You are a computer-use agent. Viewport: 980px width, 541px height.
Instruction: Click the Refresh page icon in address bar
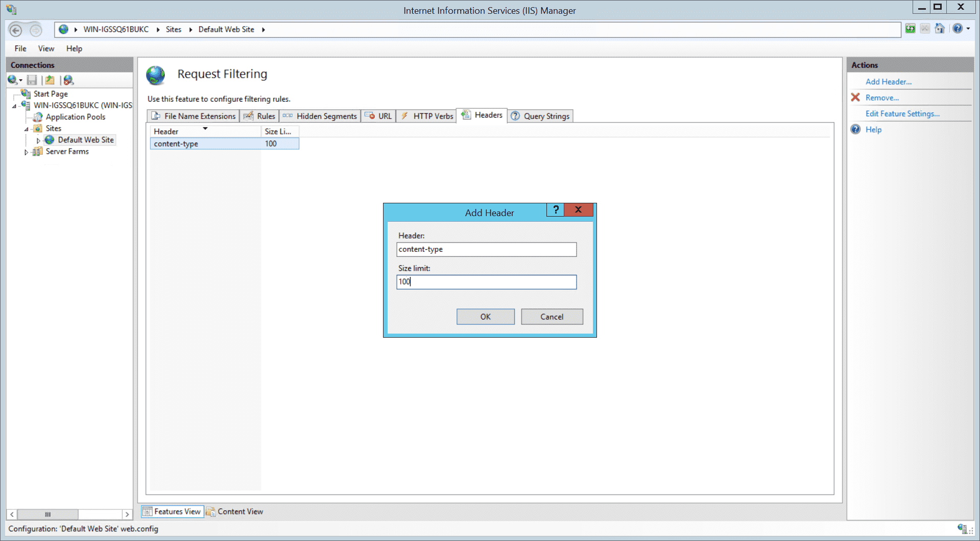(911, 29)
